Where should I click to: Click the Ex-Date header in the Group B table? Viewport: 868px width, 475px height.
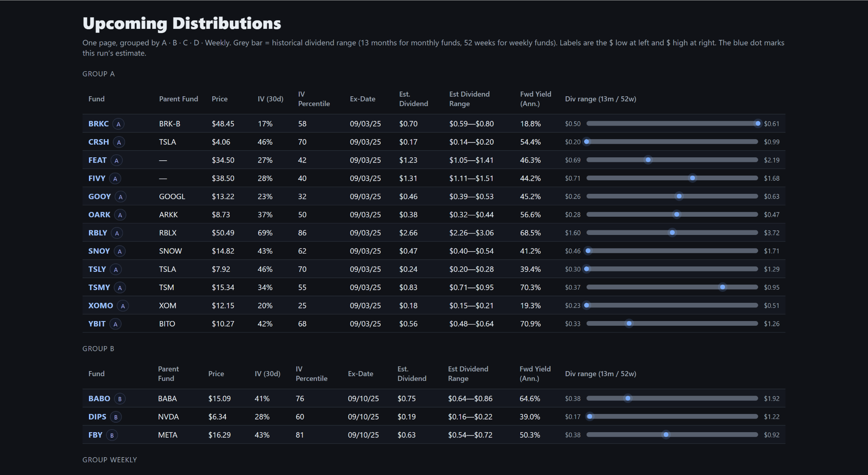[360, 374]
